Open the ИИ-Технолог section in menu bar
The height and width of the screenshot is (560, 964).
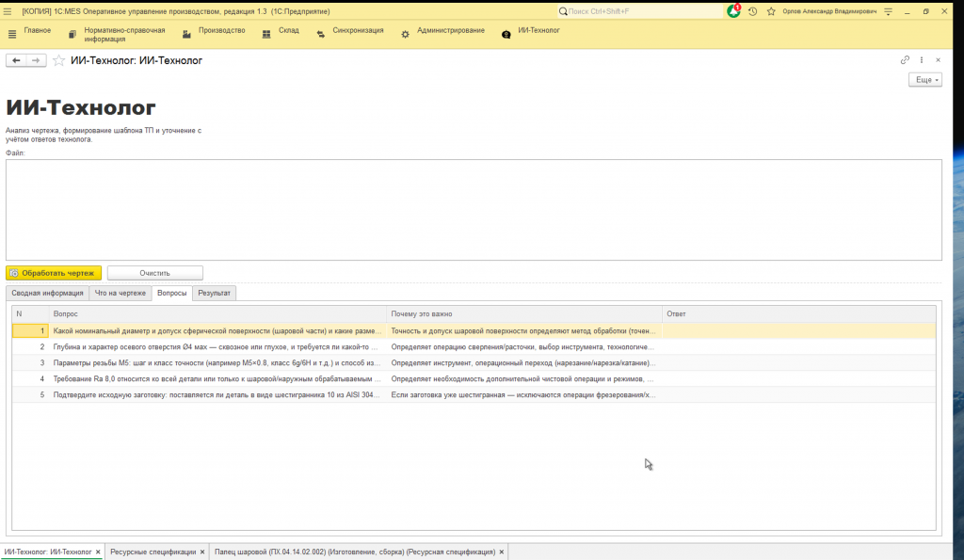coord(538,30)
